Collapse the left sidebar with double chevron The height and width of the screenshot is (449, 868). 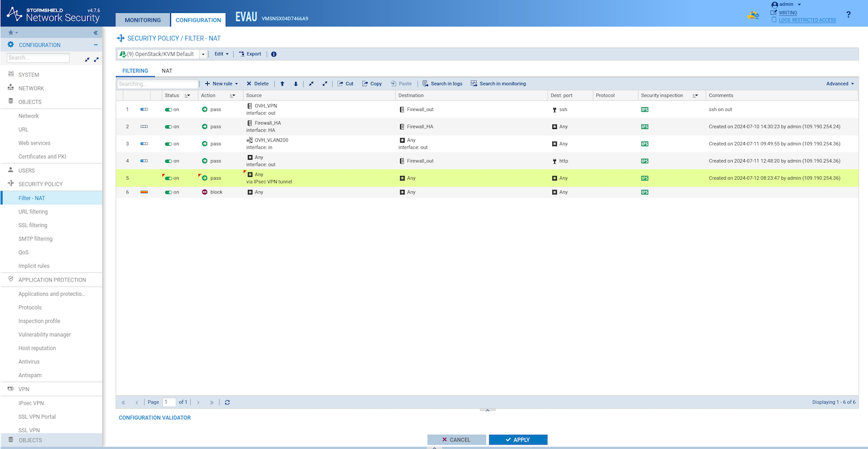[x=95, y=32]
